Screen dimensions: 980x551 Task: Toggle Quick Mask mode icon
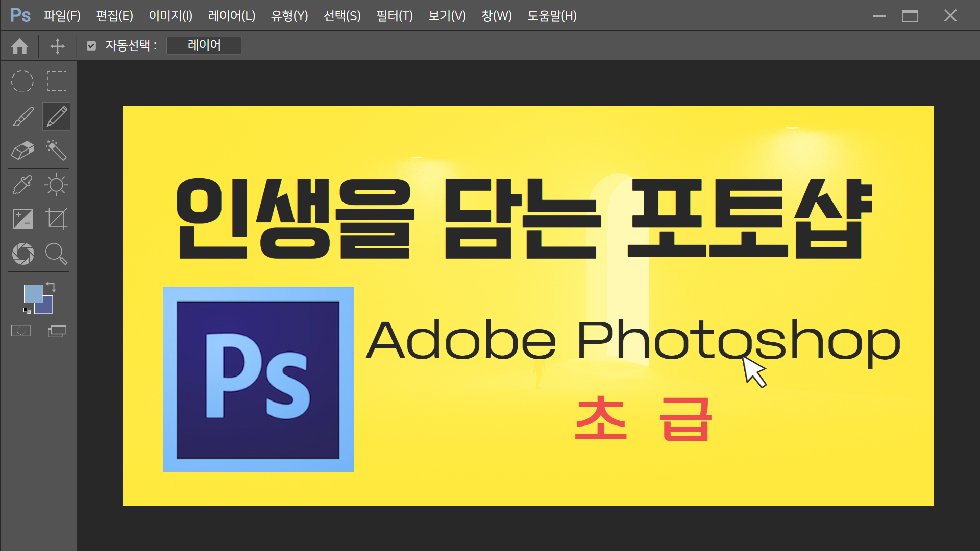pyautogui.click(x=21, y=331)
